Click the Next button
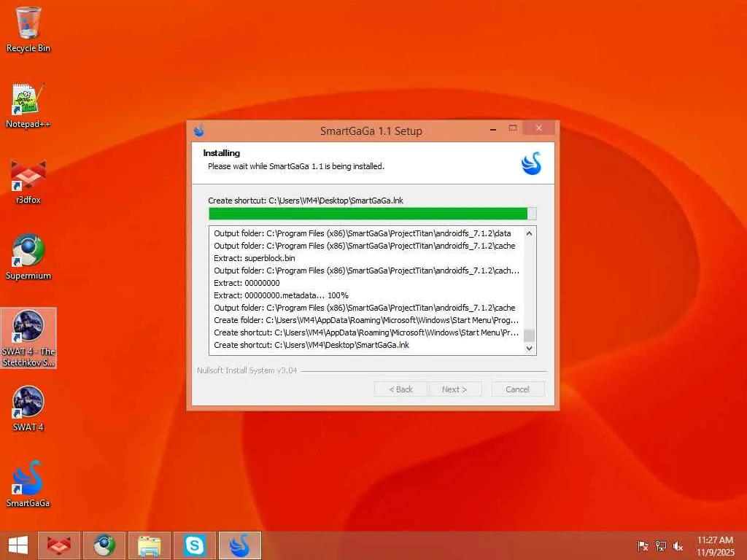 click(x=454, y=389)
